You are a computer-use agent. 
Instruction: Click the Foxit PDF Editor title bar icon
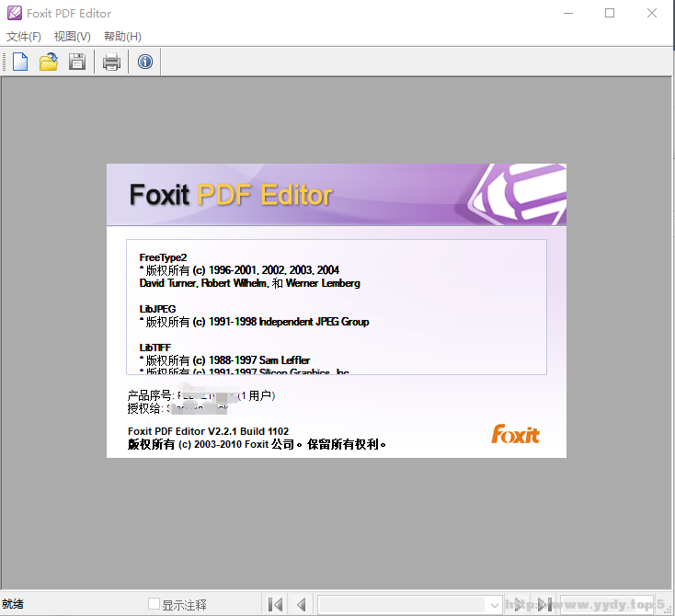(x=14, y=13)
